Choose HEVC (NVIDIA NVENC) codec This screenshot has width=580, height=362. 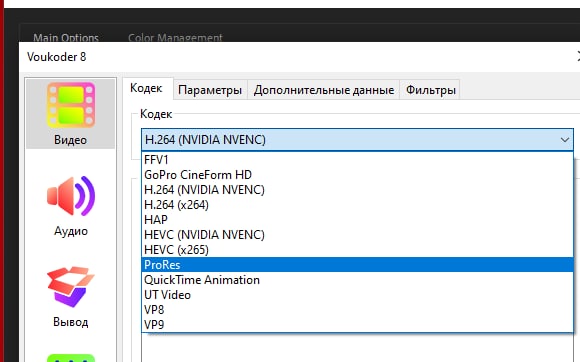[357, 235]
